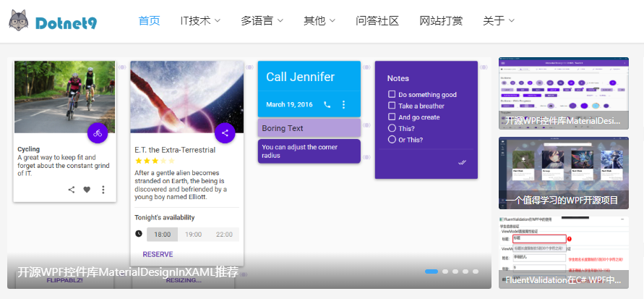Screen dimensions: 644x299
Task: Click 'E.T. the Extra-Terrestrial' title
Action: pyautogui.click(x=175, y=150)
